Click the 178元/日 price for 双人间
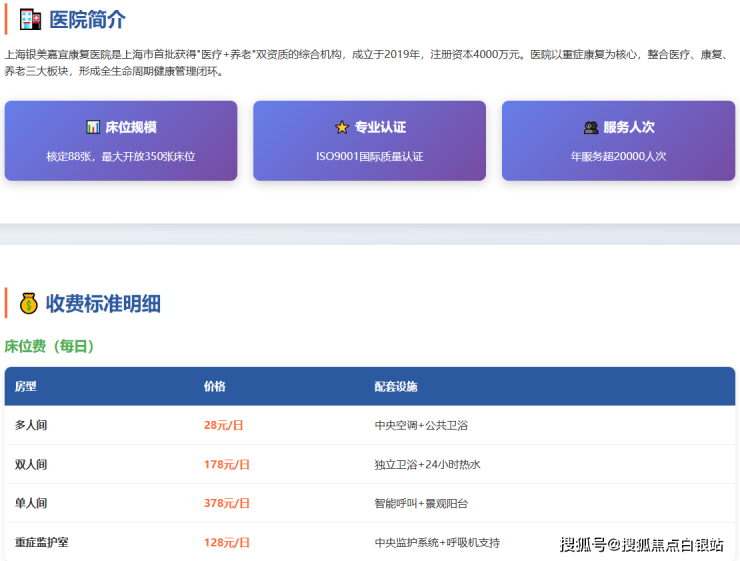Screen dimensions: 740x561 (226, 464)
